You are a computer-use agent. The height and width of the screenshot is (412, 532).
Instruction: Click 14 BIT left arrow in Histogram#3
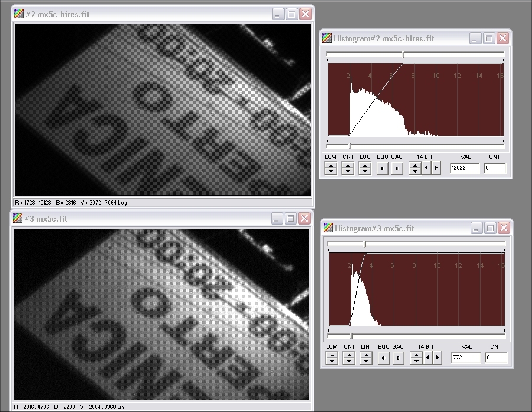tap(428, 358)
